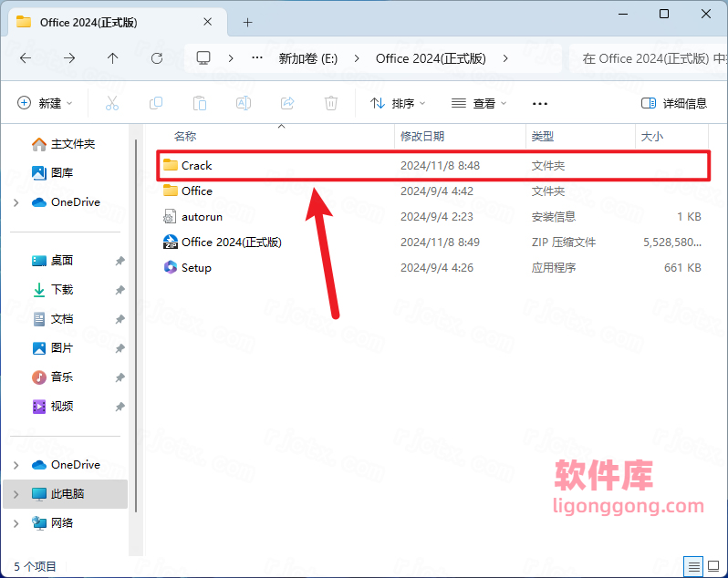This screenshot has width=728, height=578.
Task: Click the ZIP archive file icon
Action: (171, 242)
